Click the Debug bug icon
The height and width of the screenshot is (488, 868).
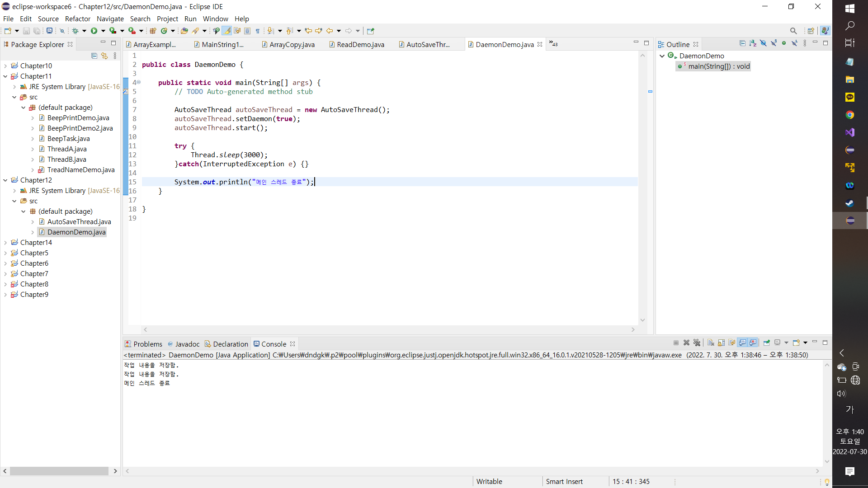tap(75, 31)
